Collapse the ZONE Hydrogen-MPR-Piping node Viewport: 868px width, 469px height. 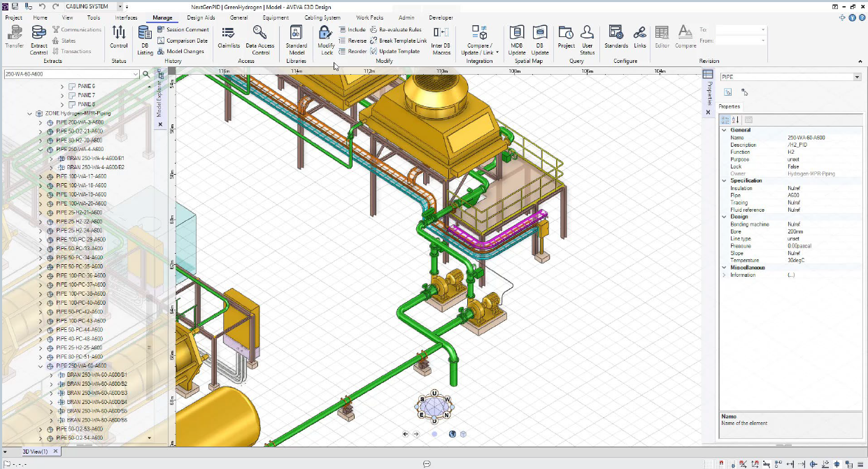point(29,113)
